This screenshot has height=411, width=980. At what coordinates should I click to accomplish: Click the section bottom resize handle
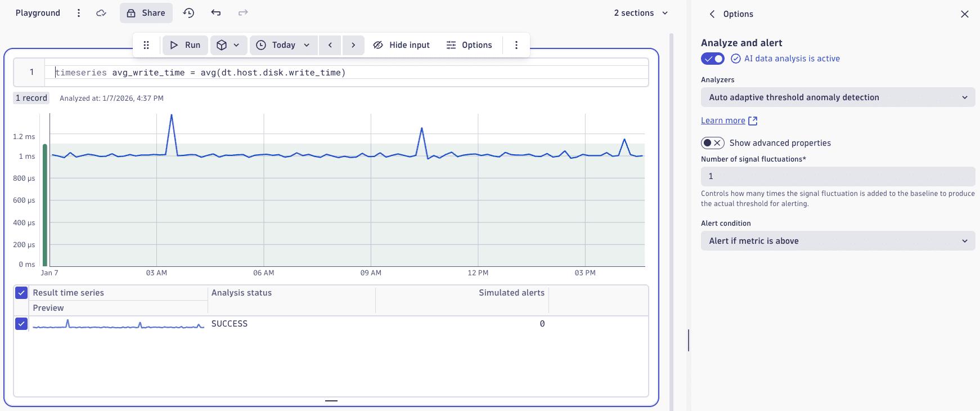point(331,401)
